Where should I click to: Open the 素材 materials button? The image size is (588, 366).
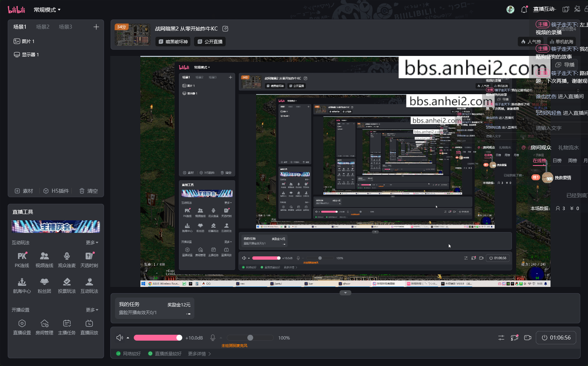(24, 191)
